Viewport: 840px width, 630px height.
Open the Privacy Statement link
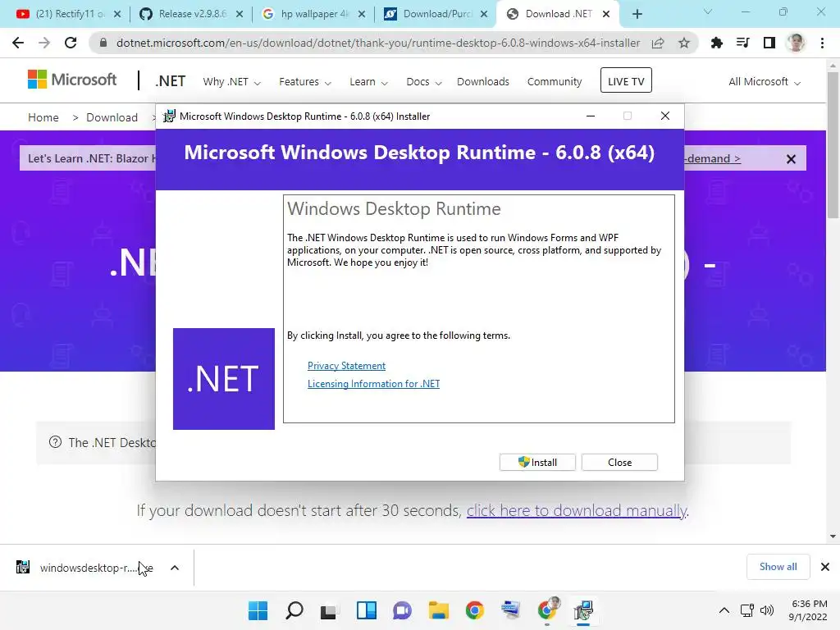click(347, 365)
